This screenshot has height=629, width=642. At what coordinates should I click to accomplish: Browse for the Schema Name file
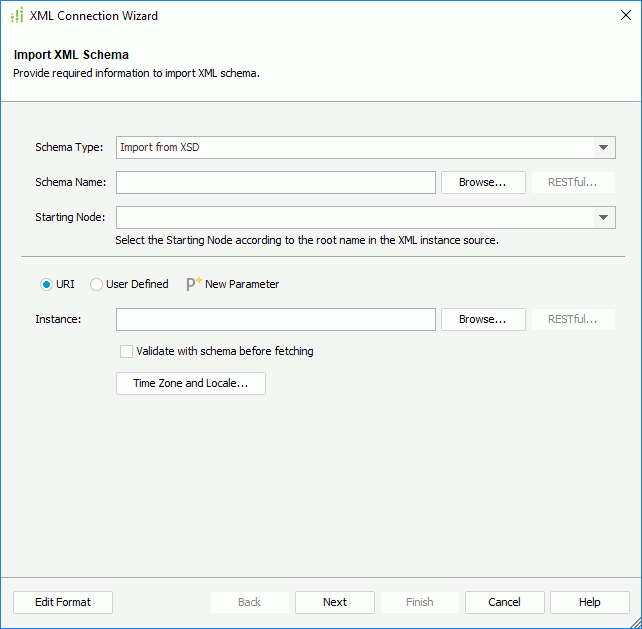coord(483,182)
